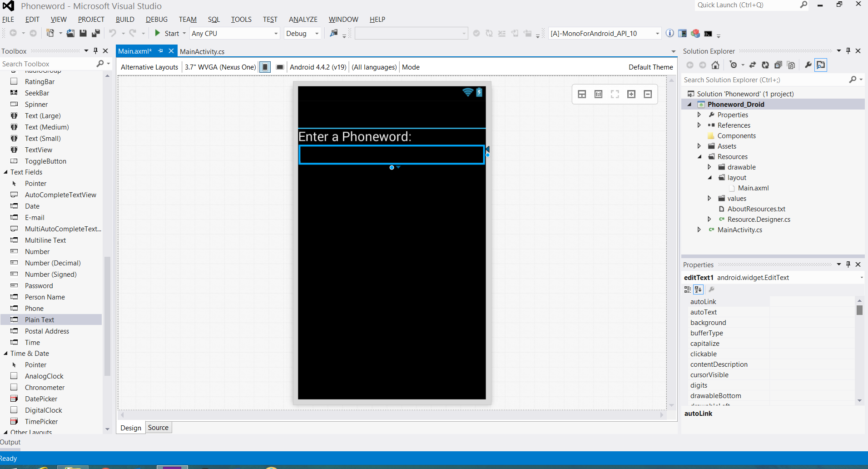The width and height of the screenshot is (868, 469).
Task: Open the Android device info icon
Action: (670, 33)
